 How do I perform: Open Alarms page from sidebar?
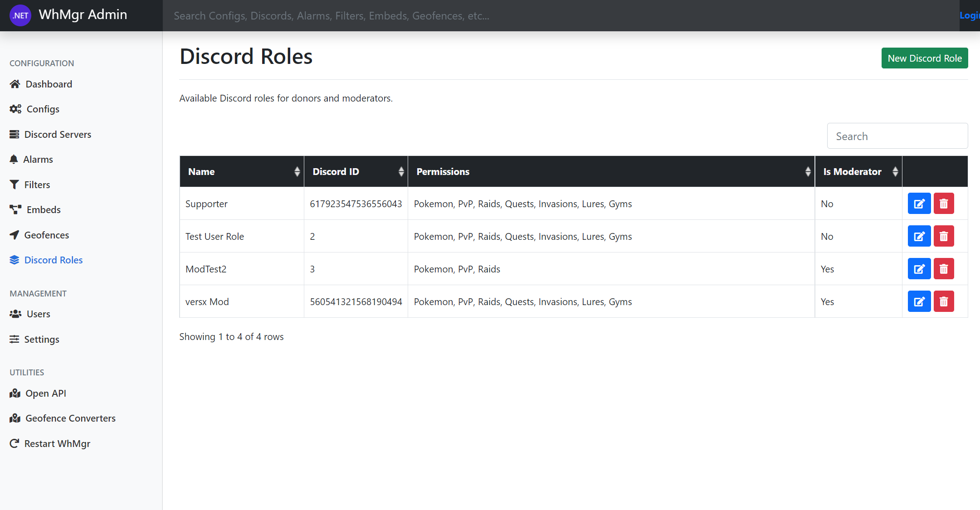point(38,159)
